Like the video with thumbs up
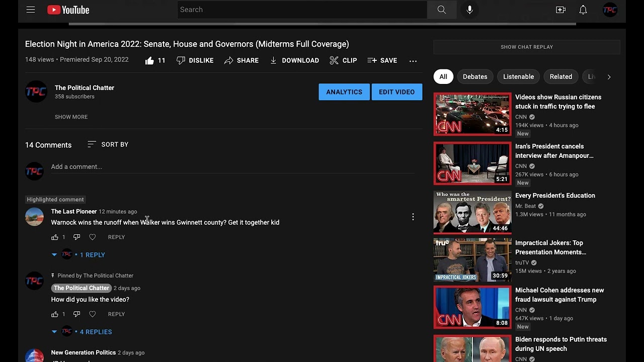Image resolution: width=644 pixels, height=362 pixels. [155, 60]
